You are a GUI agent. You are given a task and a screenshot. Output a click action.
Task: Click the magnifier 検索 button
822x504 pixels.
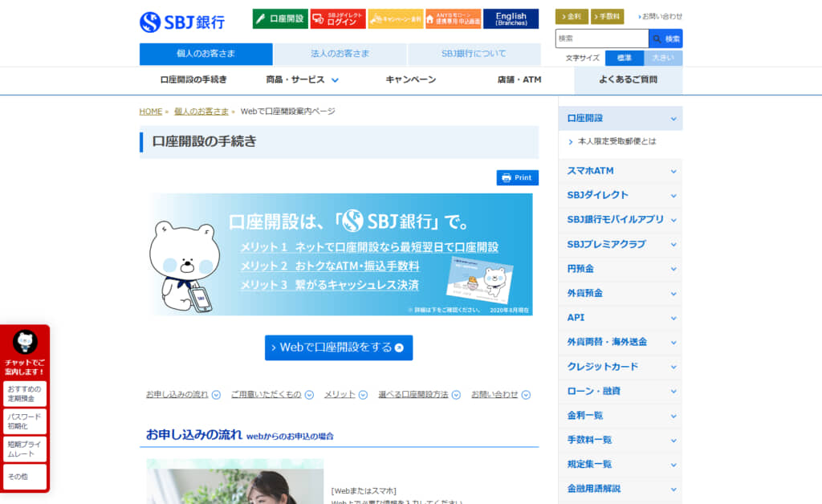tap(665, 39)
